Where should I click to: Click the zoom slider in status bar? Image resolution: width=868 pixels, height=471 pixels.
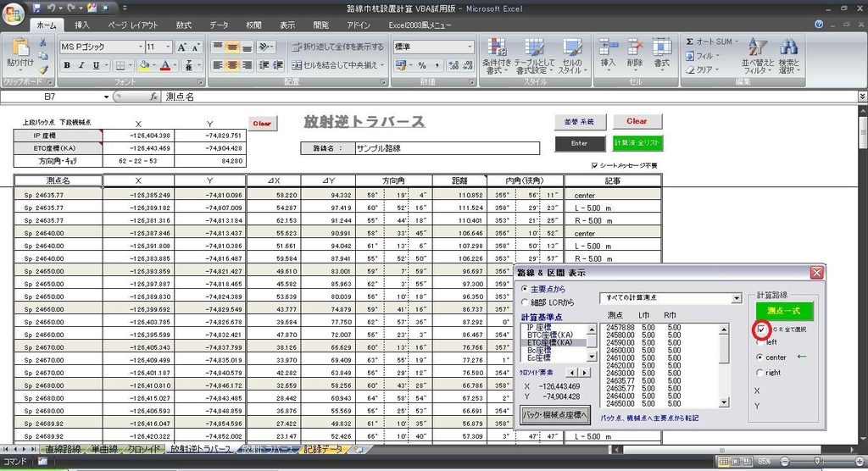coord(818,461)
